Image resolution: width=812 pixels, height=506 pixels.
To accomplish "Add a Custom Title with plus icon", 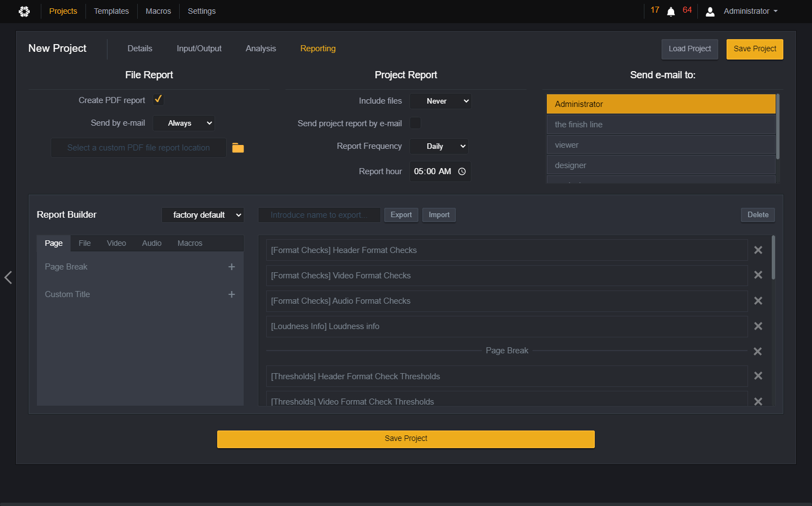I will [x=232, y=294].
